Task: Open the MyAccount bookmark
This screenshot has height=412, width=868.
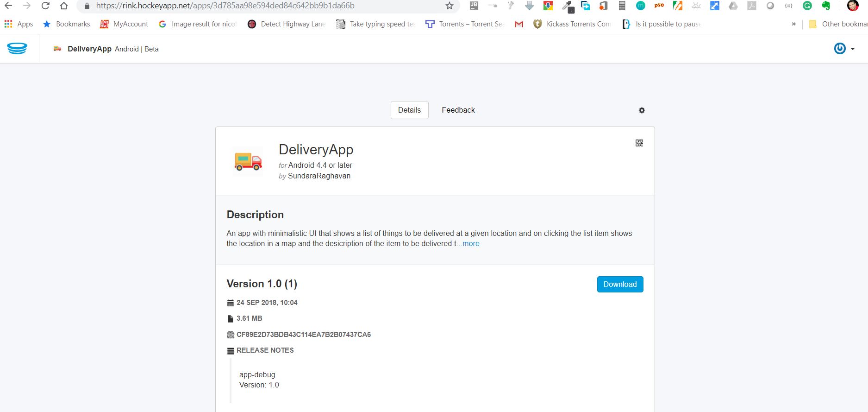Action: tap(124, 24)
